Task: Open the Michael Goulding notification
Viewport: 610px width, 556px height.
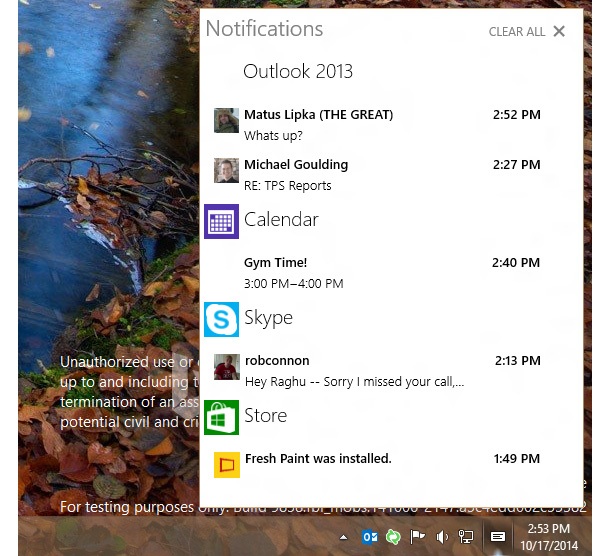Action: click(x=377, y=175)
